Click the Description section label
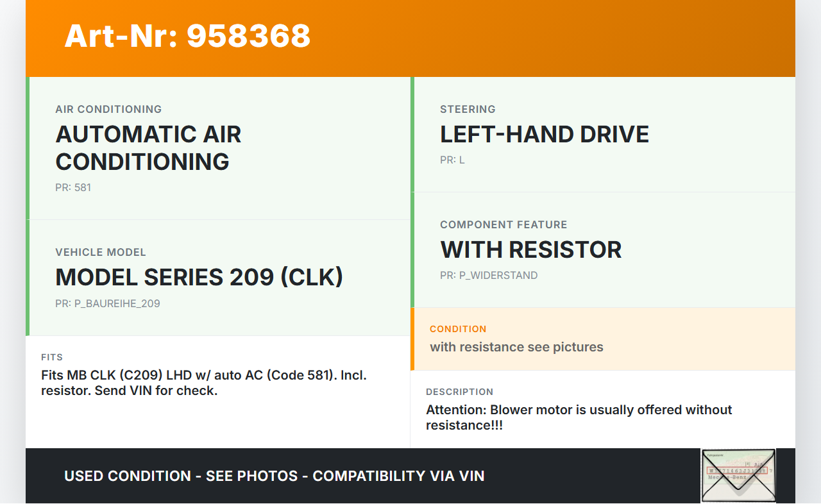821x504 pixels. point(459,392)
